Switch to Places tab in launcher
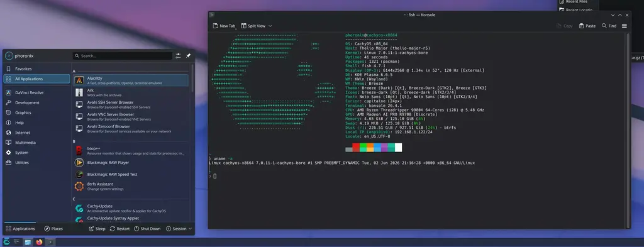 click(x=53, y=229)
